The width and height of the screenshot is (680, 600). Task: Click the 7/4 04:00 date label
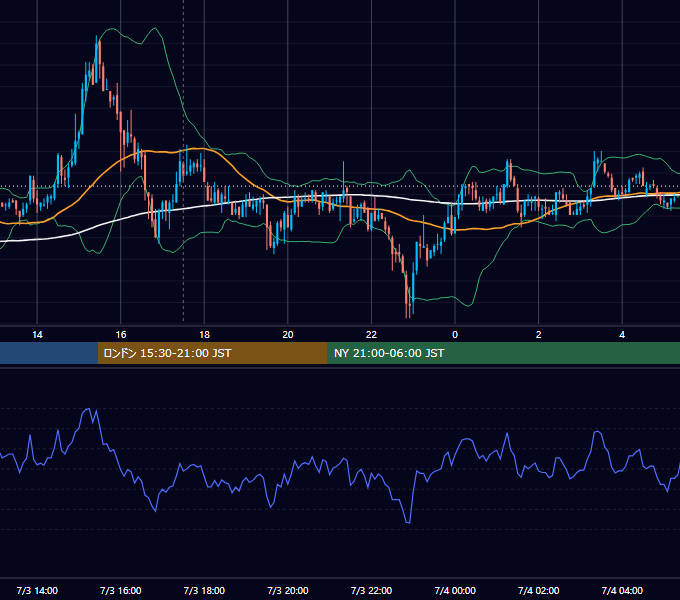pyautogui.click(x=622, y=590)
